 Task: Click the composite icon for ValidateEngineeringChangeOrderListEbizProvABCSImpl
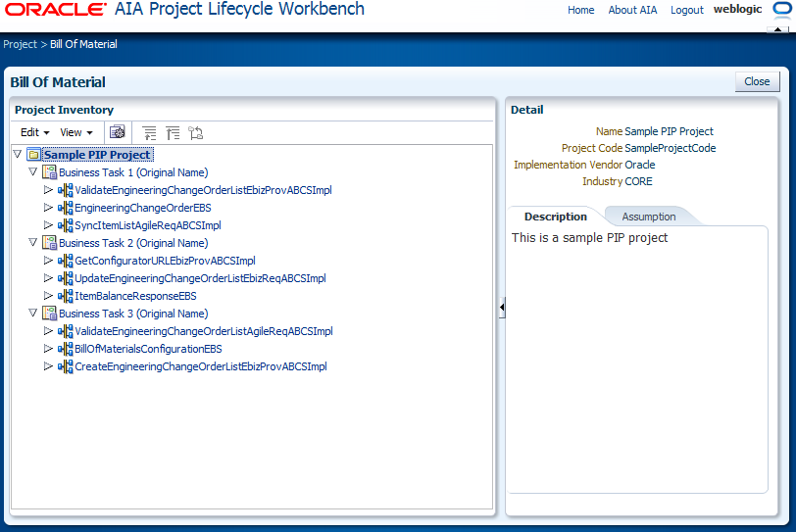coord(65,190)
